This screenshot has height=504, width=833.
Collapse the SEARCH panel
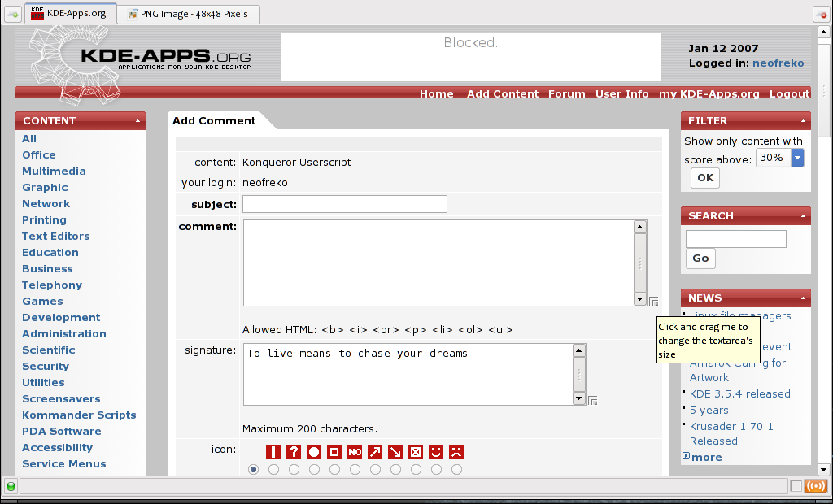[803, 216]
